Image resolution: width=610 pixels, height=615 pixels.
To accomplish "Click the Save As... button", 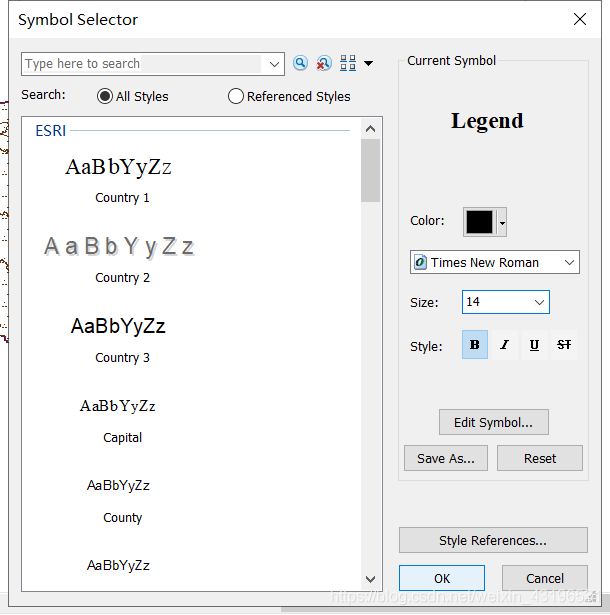I will [446, 458].
